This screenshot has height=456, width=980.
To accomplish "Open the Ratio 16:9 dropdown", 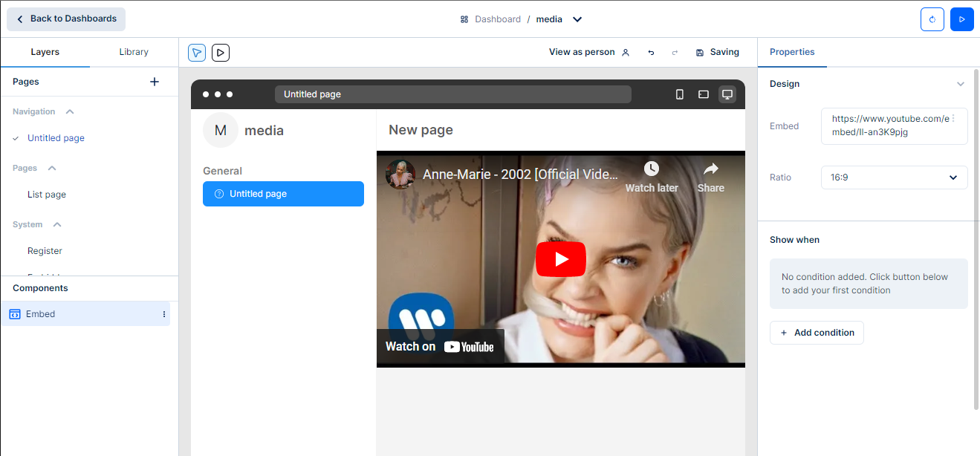I will click(x=894, y=177).
